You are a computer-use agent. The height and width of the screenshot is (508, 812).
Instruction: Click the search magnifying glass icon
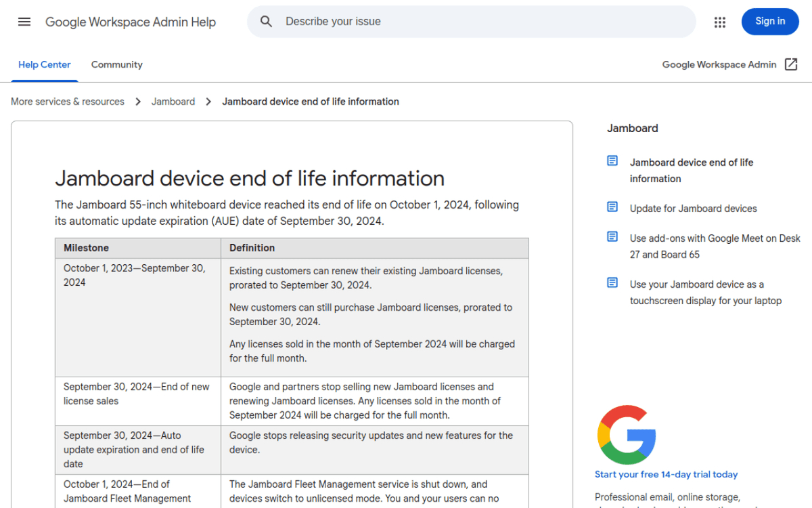pyautogui.click(x=266, y=21)
